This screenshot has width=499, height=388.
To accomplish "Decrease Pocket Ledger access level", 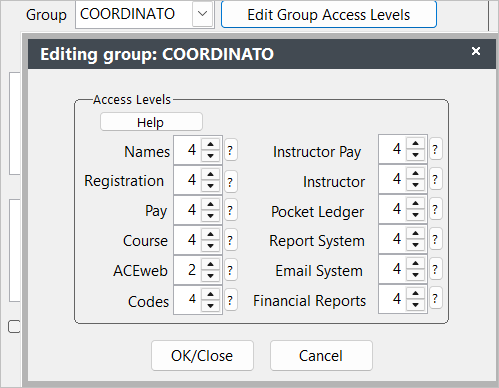I will pos(415,215).
